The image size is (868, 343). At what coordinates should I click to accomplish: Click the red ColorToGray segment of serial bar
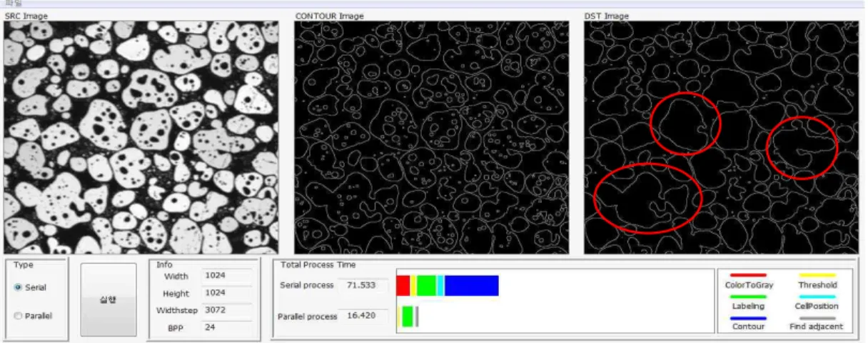[x=403, y=286]
